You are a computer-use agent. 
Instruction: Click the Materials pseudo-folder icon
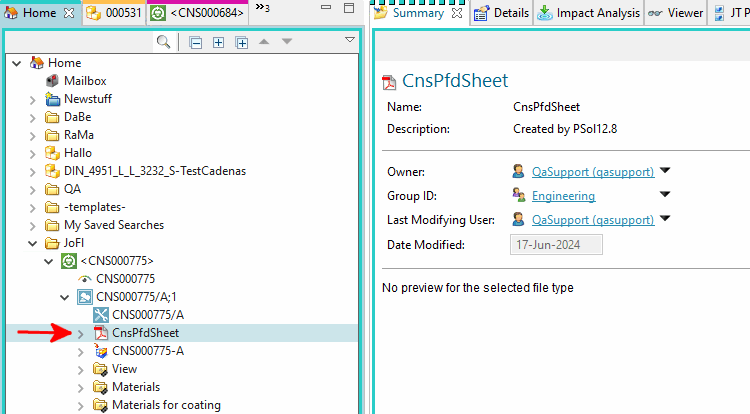pos(100,387)
